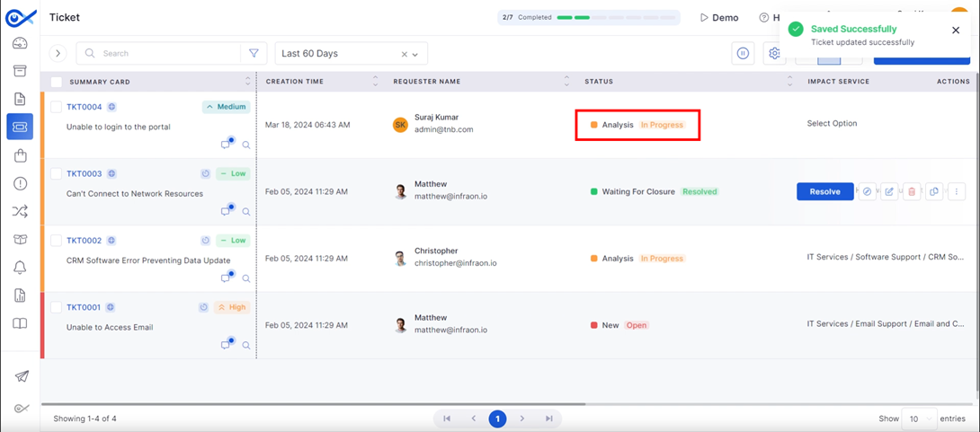This screenshot has width=980, height=432.
Task: Toggle the select-all checkbox in Summary Card header
Action: click(x=56, y=82)
